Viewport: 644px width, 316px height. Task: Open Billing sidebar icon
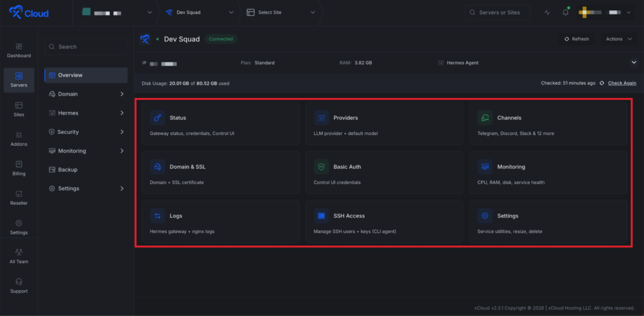pos(19,164)
